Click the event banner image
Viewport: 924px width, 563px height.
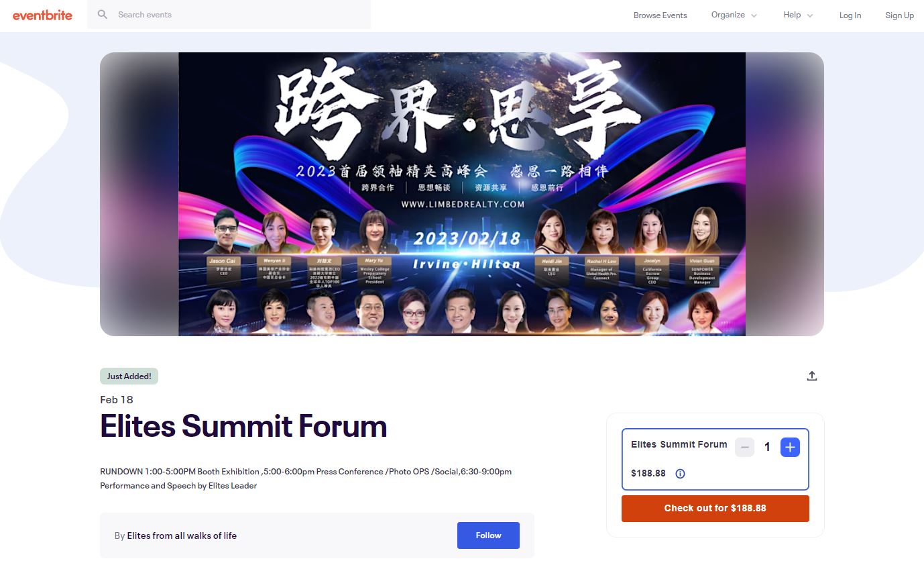(462, 194)
